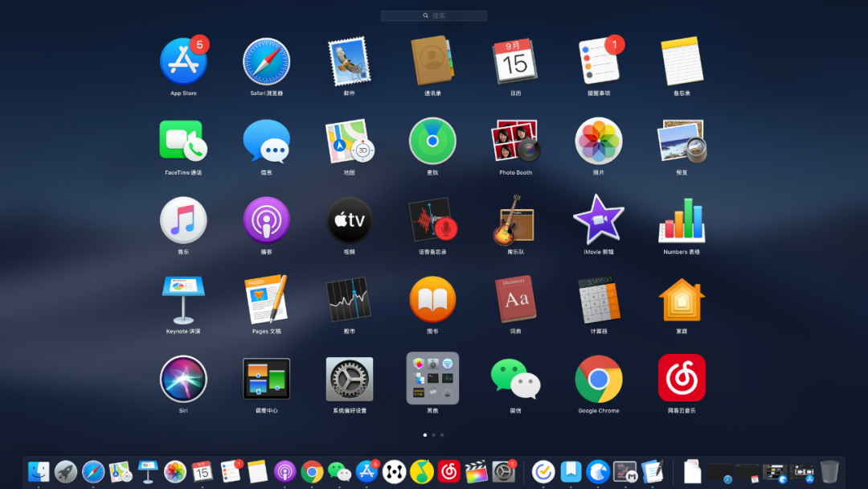Open the blue bookmark app in Dock
The height and width of the screenshot is (489, 868).
[x=571, y=472]
